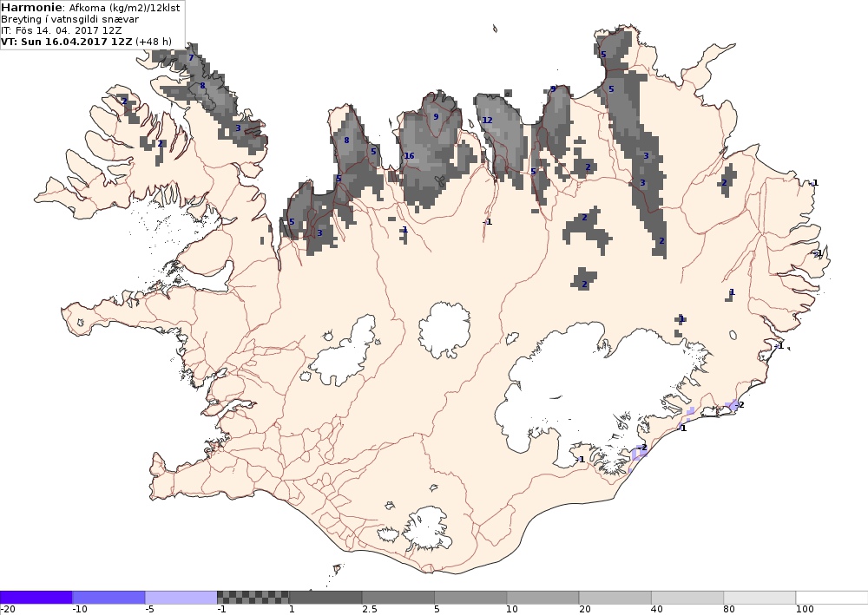This screenshot has width=868, height=615.
Task: Click the 40 to 80 legend swatch
Action: (x=687, y=598)
